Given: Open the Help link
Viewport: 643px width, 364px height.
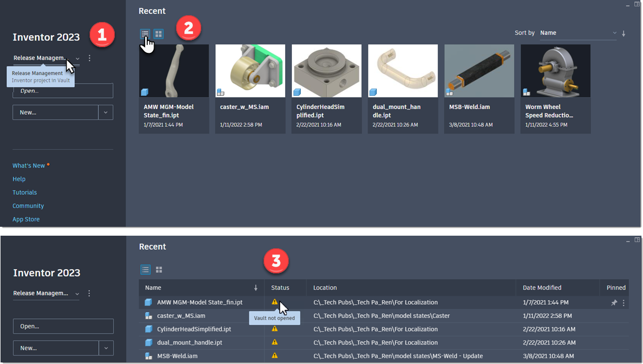Looking at the screenshot, I should pyautogui.click(x=19, y=179).
